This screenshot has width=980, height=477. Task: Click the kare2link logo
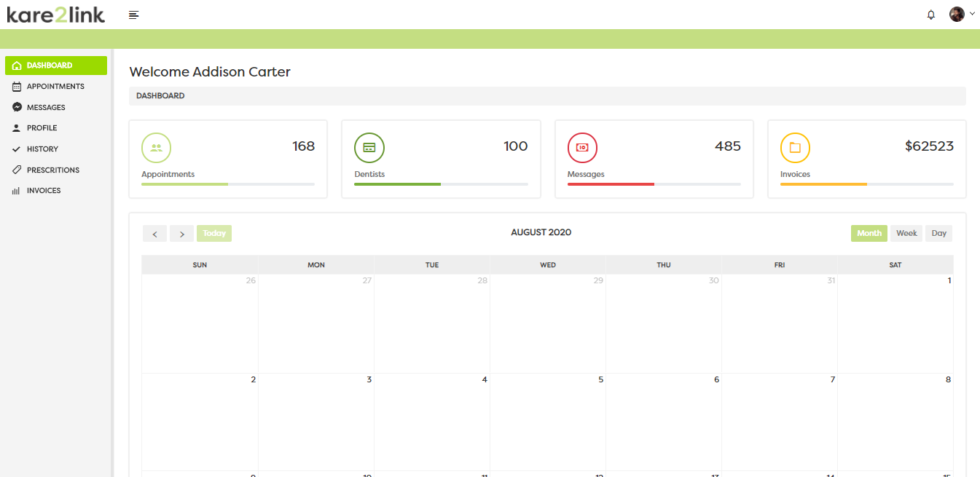[56, 15]
